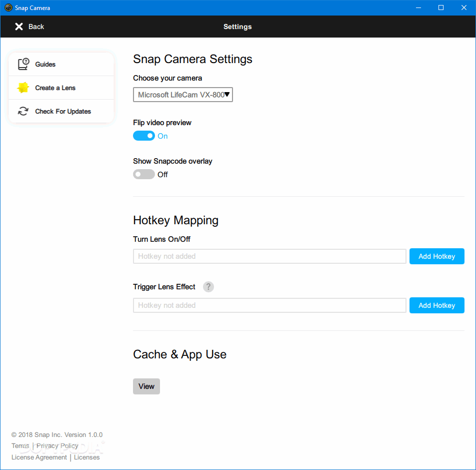Open the Choose your camera dropdown

click(183, 95)
